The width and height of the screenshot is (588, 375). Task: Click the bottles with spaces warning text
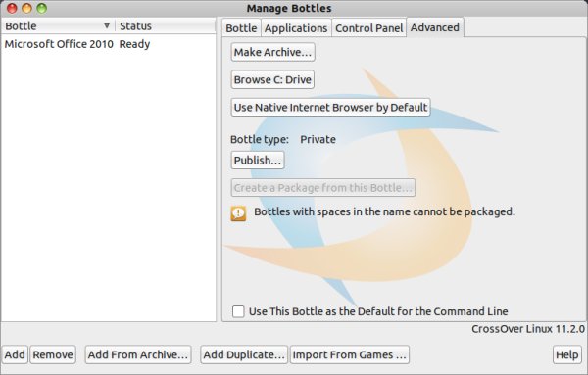pyautogui.click(x=385, y=211)
